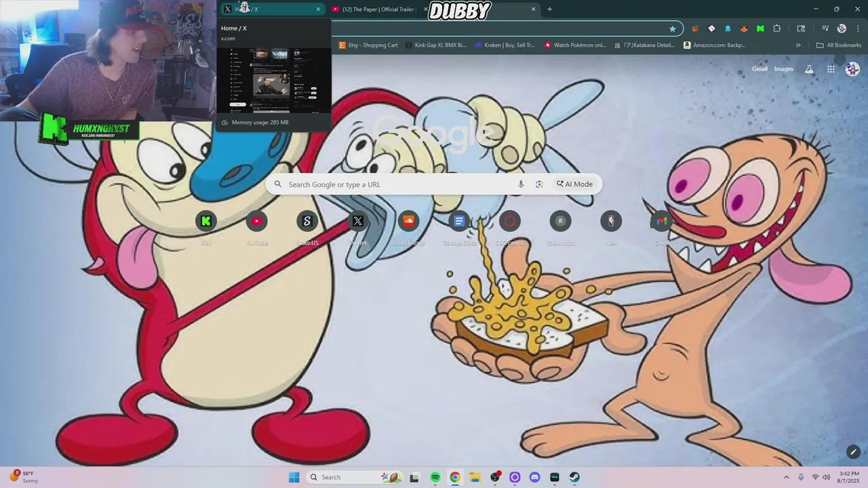The width and height of the screenshot is (868, 488).
Task: Open the All Bookmarks folder
Action: point(839,45)
